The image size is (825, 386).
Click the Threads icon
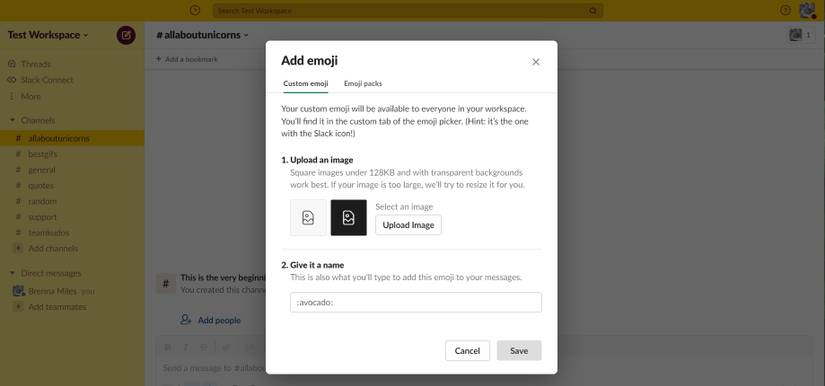tap(12, 64)
